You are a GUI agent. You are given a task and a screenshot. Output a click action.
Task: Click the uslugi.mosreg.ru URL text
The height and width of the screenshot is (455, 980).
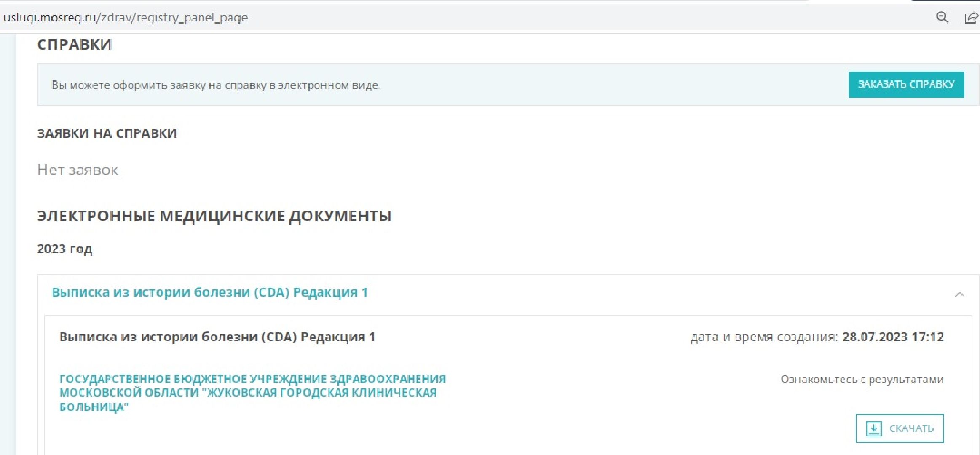126,17
